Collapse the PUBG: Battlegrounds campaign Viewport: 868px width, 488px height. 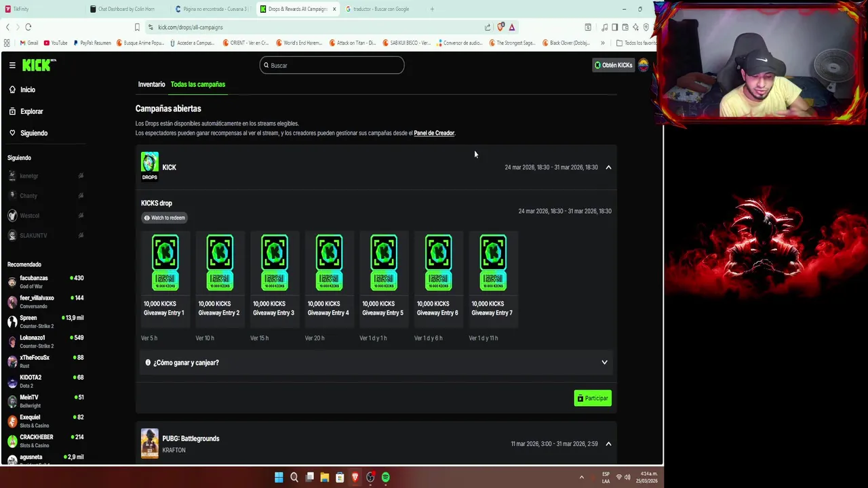[x=608, y=444]
